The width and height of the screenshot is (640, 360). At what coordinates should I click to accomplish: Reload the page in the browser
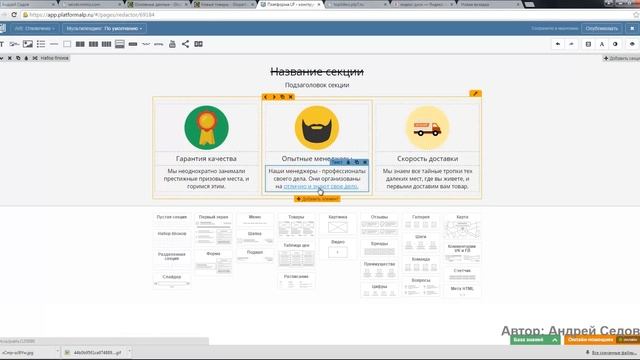pyautogui.click(x=14, y=15)
